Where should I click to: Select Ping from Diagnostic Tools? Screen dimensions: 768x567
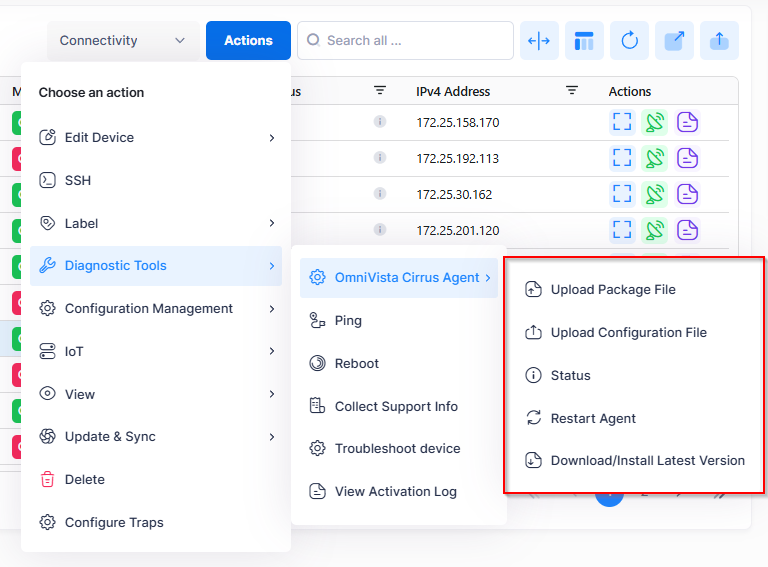tap(348, 321)
